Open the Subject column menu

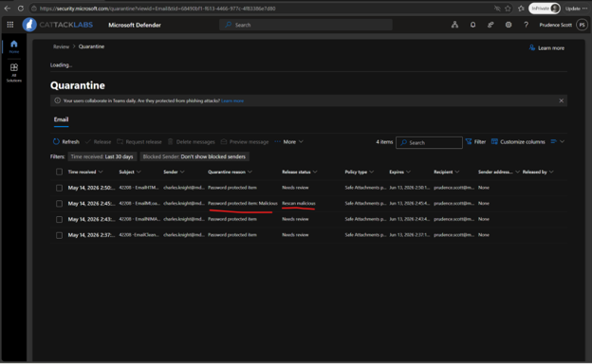[x=130, y=172]
